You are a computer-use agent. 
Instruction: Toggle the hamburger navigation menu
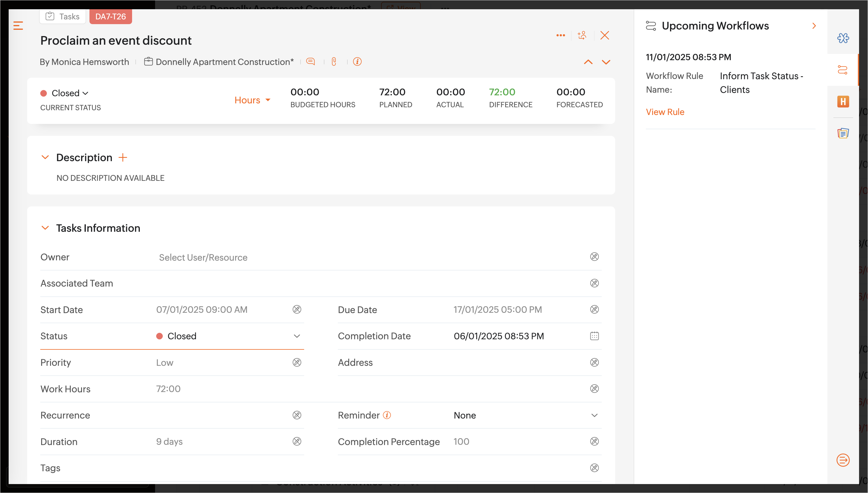(18, 26)
